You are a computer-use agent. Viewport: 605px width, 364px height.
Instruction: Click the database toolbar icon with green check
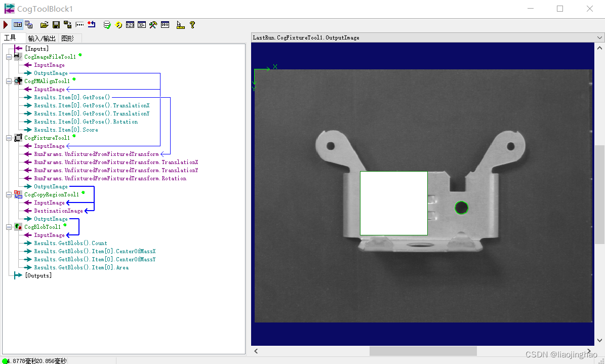[x=107, y=24]
